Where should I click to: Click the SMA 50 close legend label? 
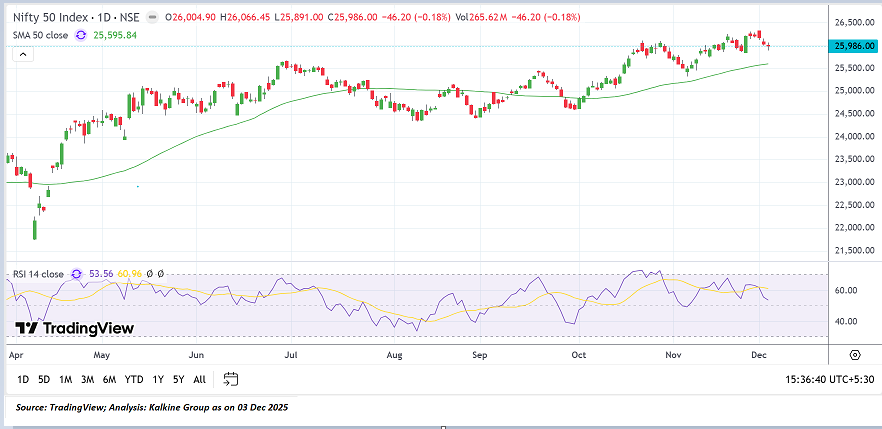pyautogui.click(x=39, y=35)
